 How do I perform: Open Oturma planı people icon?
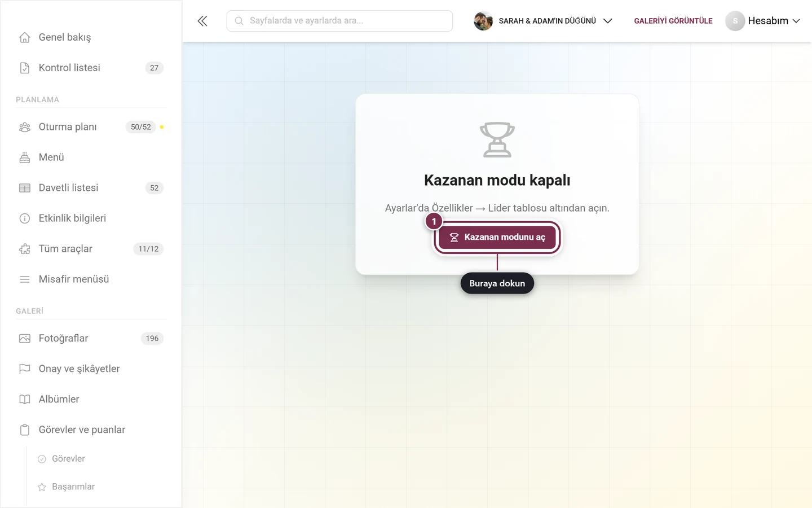pos(25,127)
